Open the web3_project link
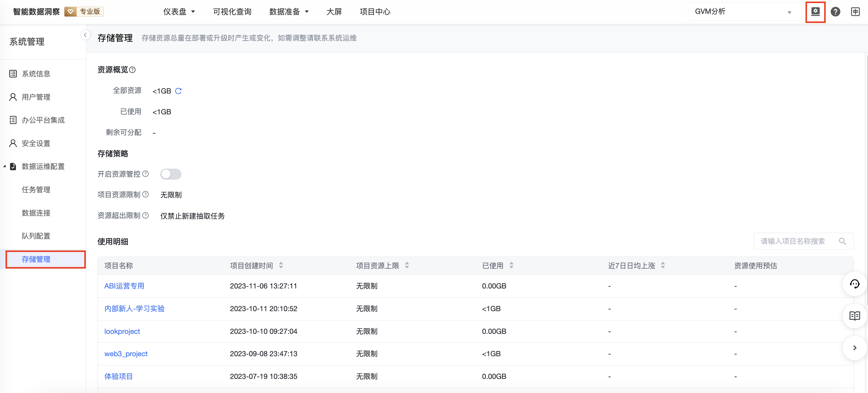The width and height of the screenshot is (868, 393). coord(126,354)
